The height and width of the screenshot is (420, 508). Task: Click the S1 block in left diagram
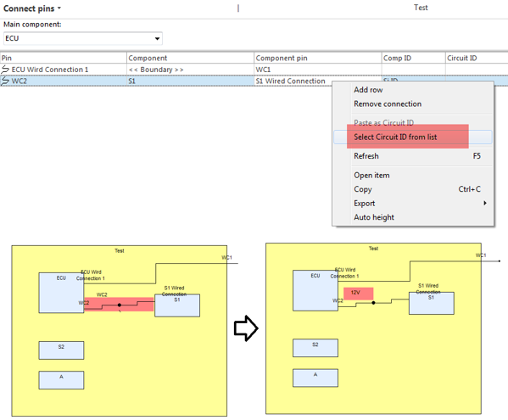pyautogui.click(x=177, y=305)
